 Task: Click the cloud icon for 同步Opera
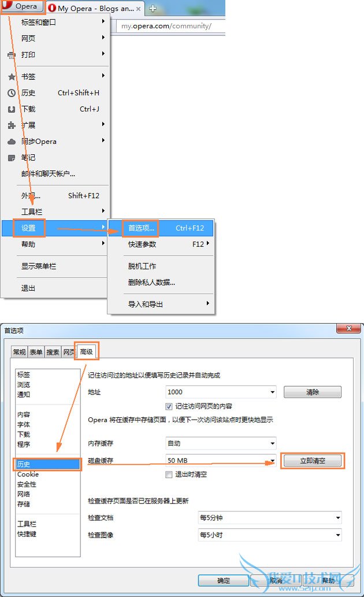coord(12,142)
